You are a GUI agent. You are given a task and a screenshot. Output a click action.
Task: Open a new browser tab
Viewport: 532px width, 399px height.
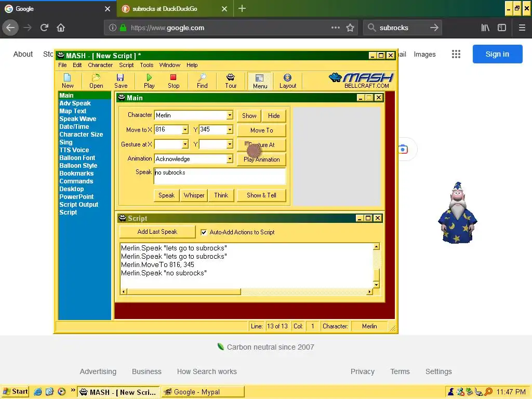[x=242, y=9]
